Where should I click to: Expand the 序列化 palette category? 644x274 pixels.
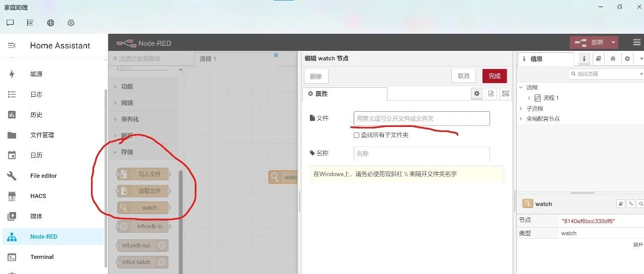coord(143,119)
